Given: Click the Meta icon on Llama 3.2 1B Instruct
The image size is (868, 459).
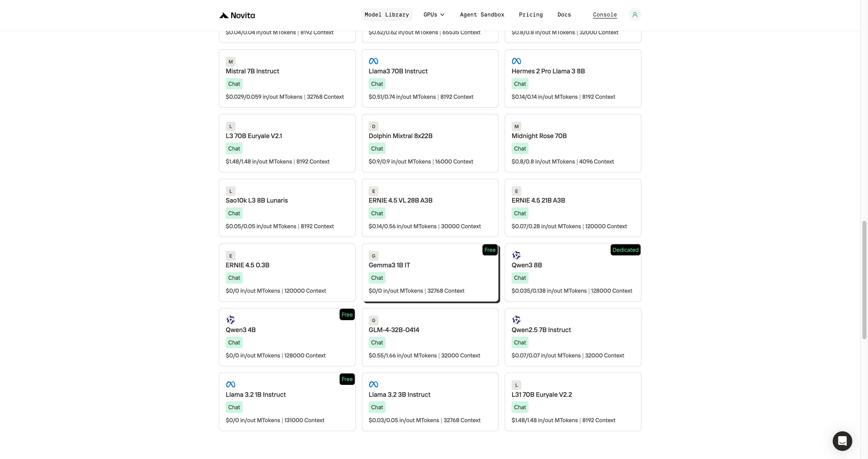Looking at the screenshot, I should tap(230, 384).
